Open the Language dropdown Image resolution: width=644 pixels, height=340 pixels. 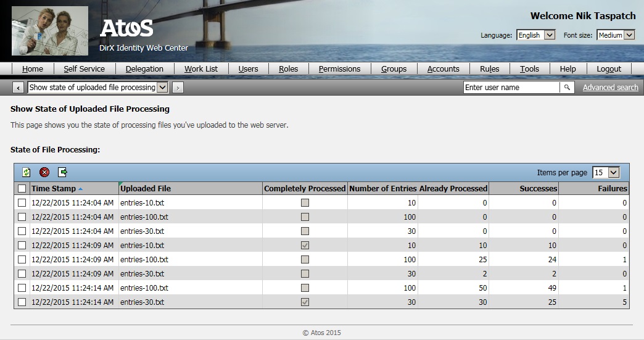535,35
